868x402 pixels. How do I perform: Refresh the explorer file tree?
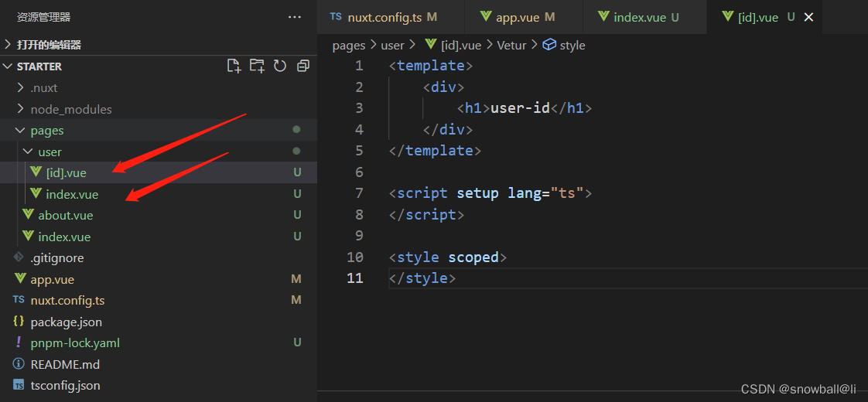pyautogui.click(x=280, y=66)
